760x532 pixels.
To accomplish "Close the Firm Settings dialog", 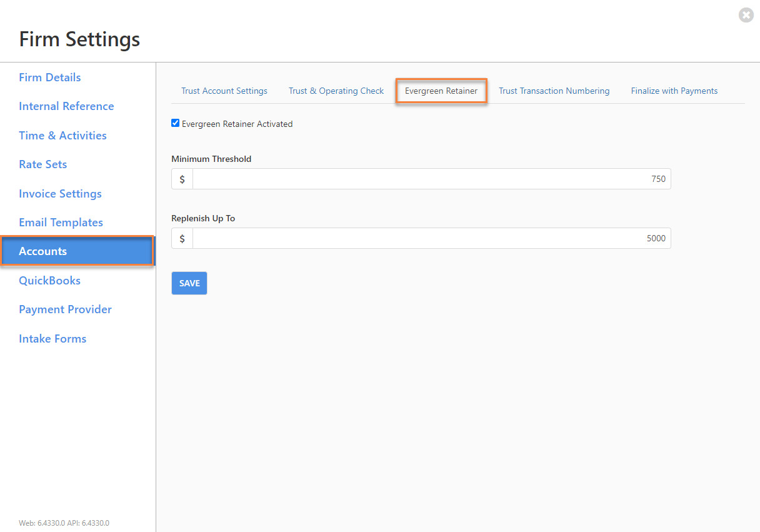I will click(x=746, y=15).
